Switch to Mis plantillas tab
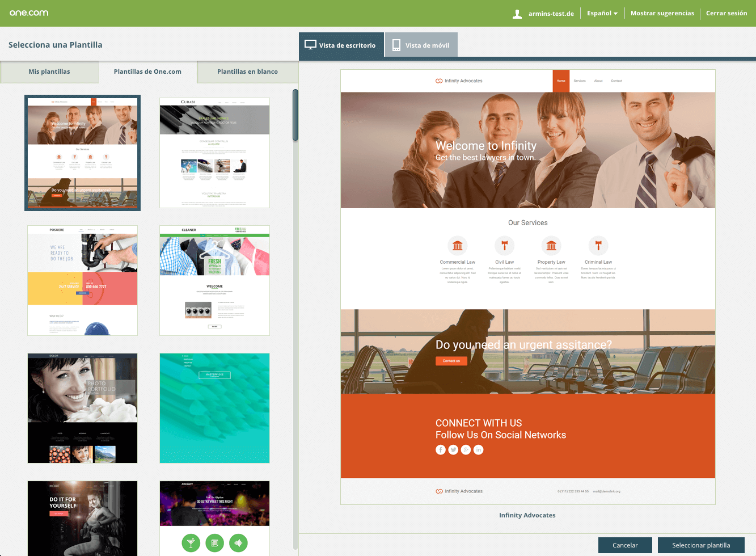 click(x=49, y=71)
